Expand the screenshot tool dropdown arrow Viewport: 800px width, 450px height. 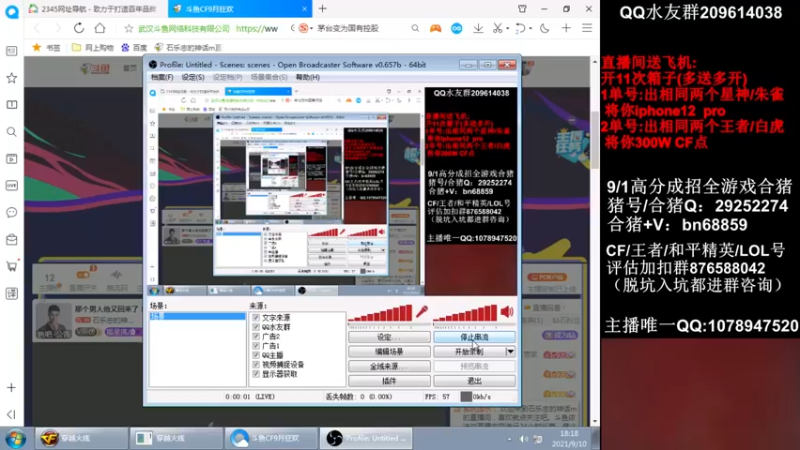507,29
